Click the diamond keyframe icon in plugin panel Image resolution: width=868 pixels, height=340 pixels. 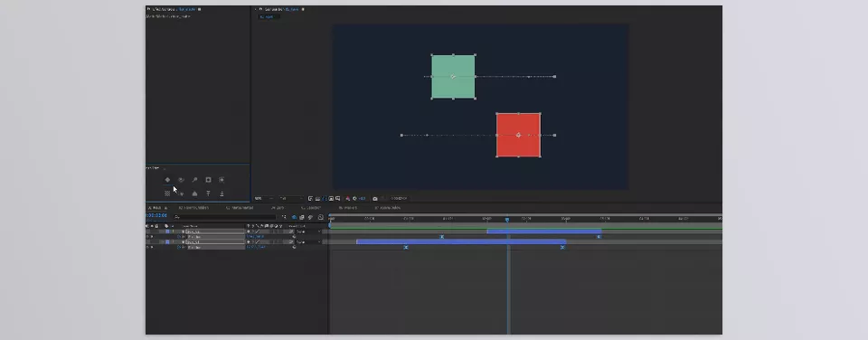click(167, 179)
